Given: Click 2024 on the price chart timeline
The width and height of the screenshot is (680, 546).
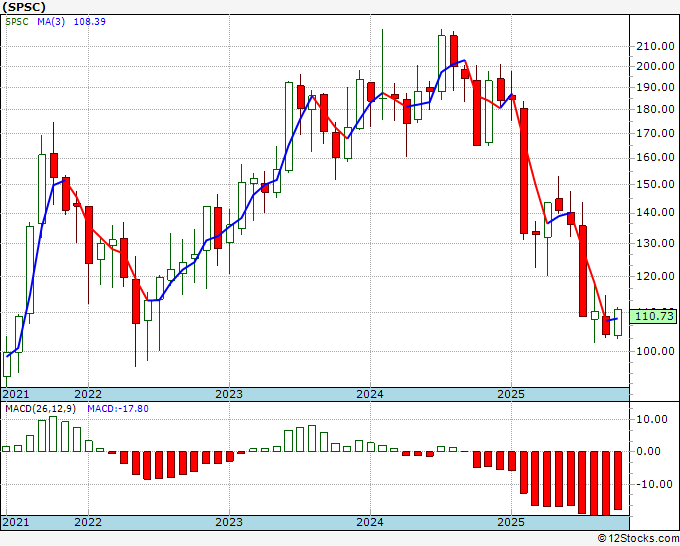Looking at the screenshot, I should point(370,394).
